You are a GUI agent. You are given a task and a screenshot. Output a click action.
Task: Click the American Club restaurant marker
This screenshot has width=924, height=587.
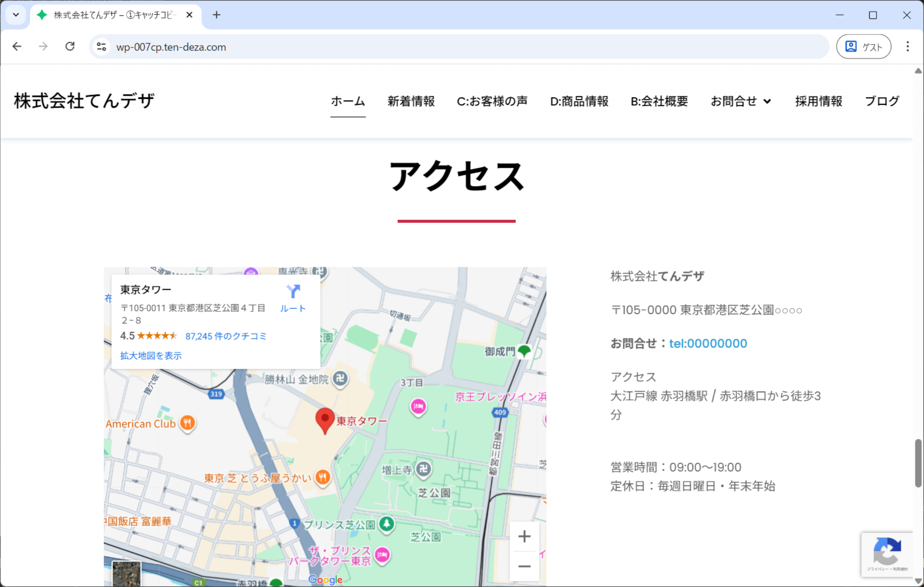(187, 423)
